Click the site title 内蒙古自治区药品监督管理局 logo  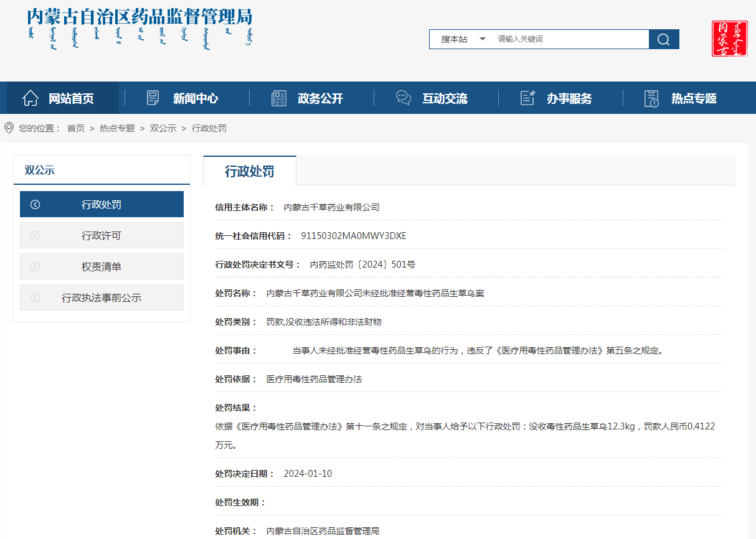[x=140, y=29]
